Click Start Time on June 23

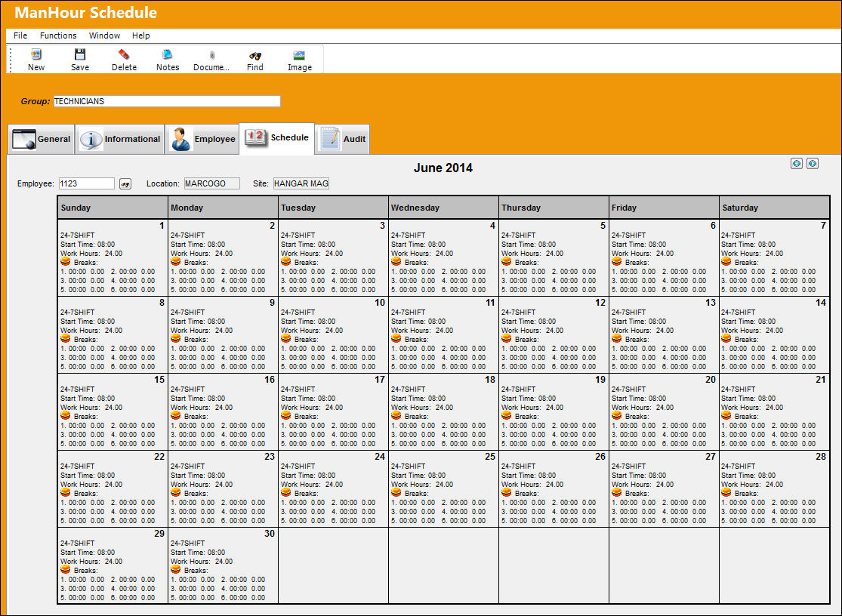(x=198, y=476)
